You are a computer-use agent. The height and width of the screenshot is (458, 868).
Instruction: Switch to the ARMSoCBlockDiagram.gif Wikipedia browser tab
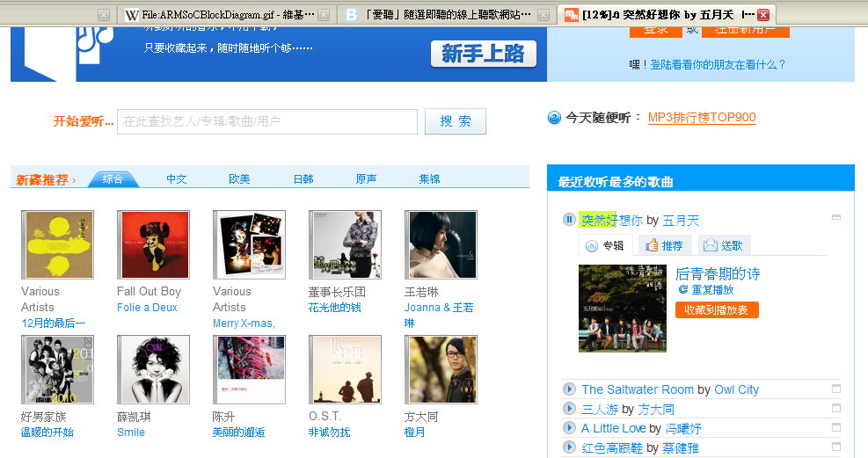[226, 15]
